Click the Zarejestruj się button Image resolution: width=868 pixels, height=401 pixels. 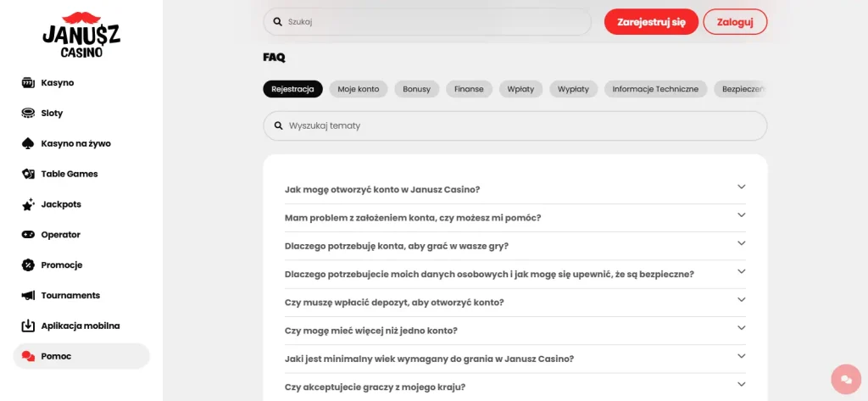coord(651,22)
